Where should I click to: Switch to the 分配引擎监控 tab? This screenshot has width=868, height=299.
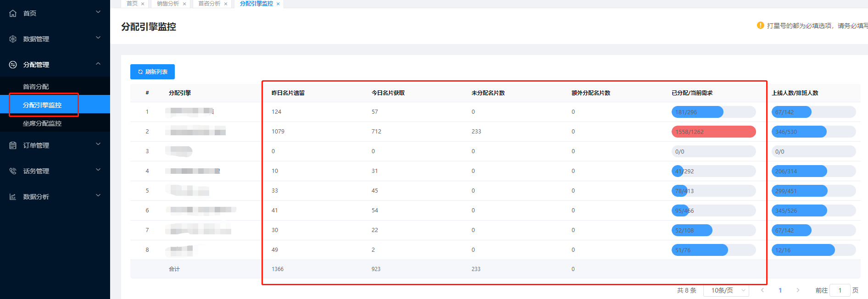[x=256, y=4]
